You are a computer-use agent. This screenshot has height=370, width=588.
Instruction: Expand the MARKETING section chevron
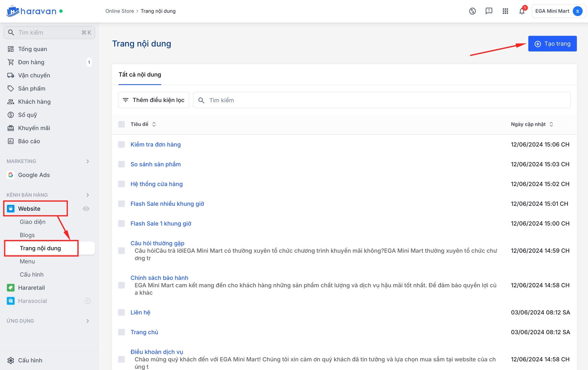pos(88,161)
